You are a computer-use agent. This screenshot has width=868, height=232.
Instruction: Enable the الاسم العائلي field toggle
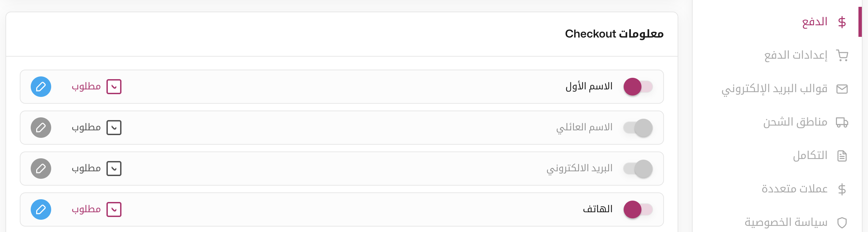pyautogui.click(x=638, y=128)
